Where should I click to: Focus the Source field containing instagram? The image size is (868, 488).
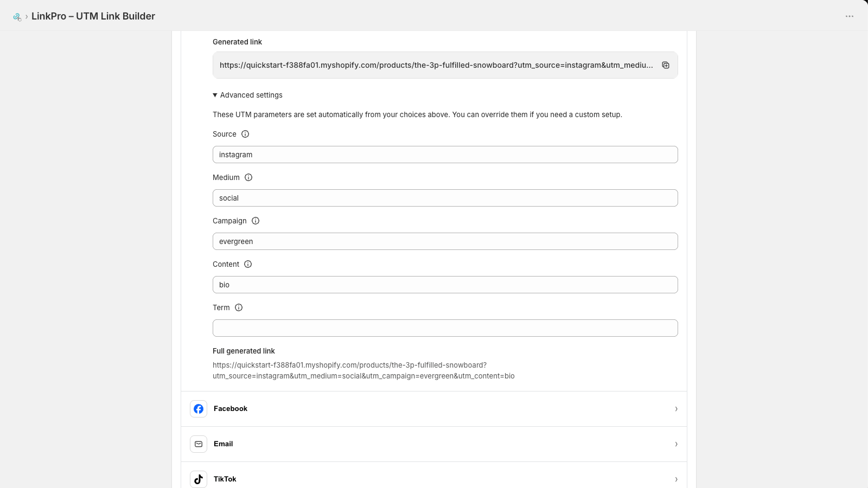coord(445,155)
